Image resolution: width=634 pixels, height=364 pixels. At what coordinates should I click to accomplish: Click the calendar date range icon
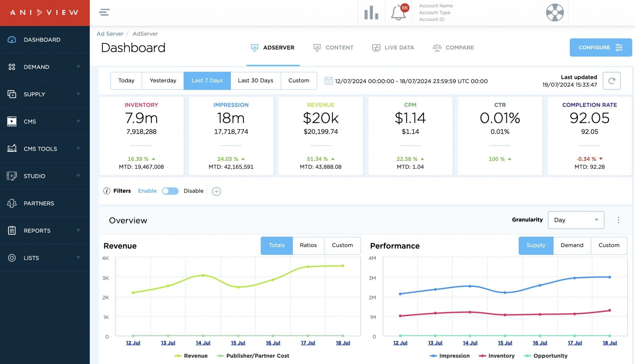[x=328, y=81]
